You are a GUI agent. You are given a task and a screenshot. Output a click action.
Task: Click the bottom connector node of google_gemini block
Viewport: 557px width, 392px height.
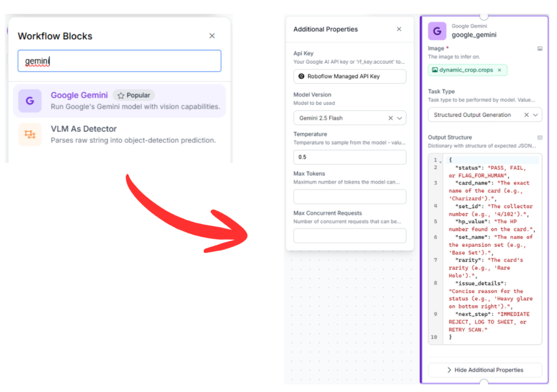coord(484,383)
